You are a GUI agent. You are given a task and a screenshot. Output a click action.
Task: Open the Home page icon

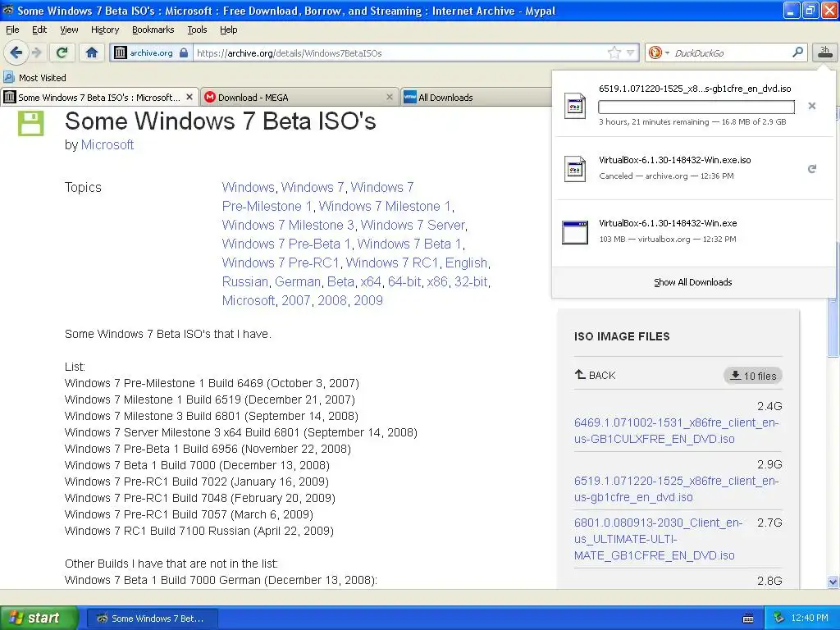coord(92,52)
